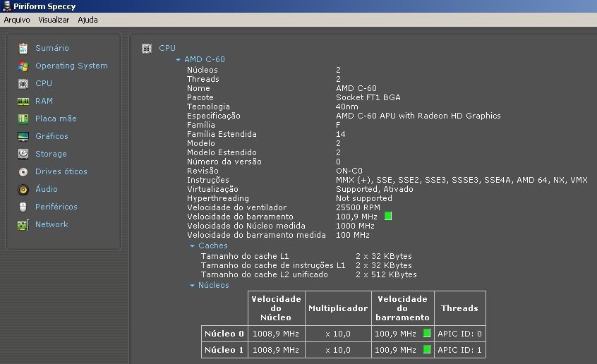Select CPU in the sidebar
The width and height of the screenshot is (597, 364).
[44, 83]
